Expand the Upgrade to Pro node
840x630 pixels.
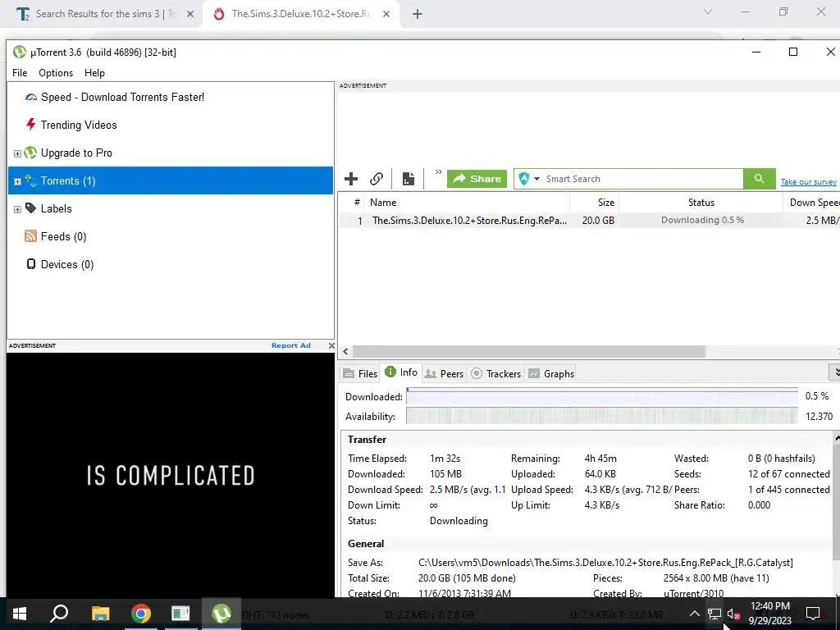click(x=17, y=153)
